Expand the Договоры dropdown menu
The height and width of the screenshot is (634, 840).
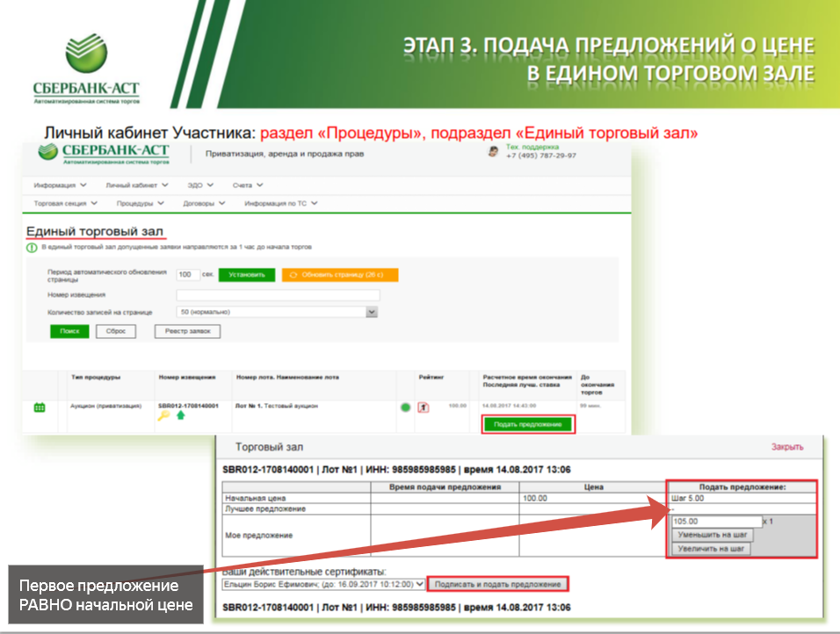[204, 204]
